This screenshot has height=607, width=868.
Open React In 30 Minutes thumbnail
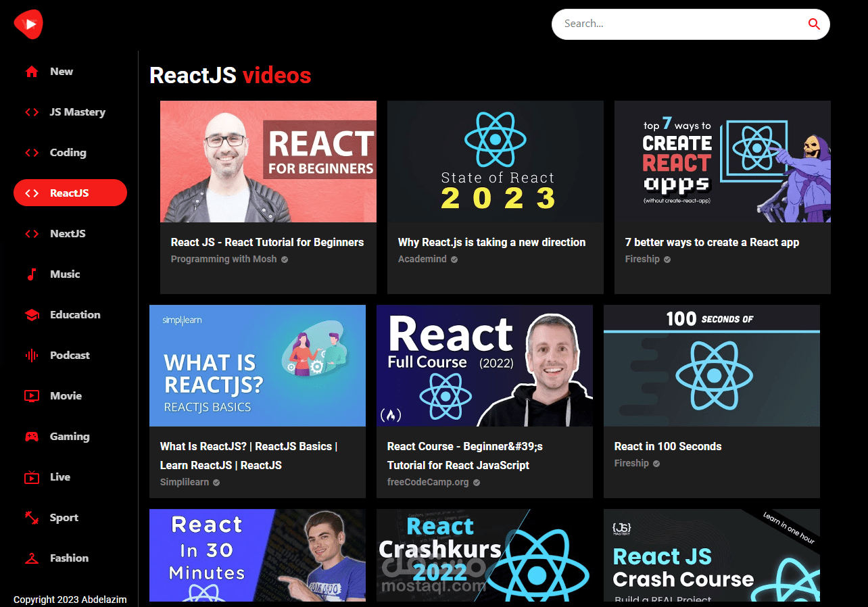pos(258,555)
